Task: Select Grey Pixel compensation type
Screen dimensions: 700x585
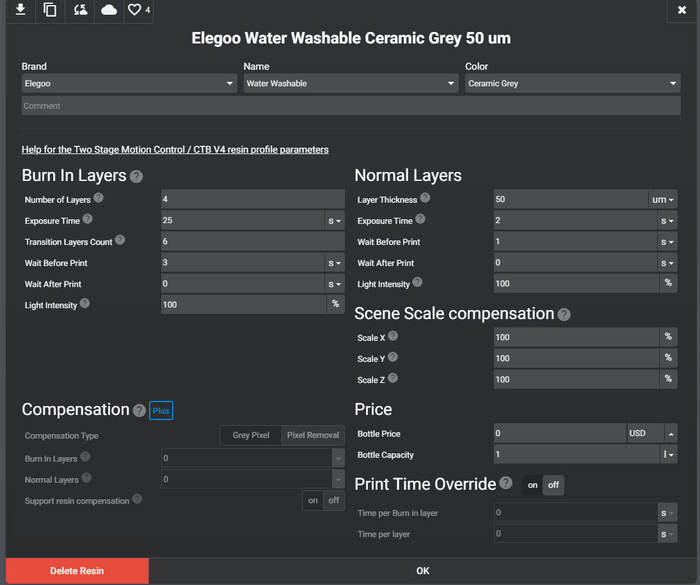Action: [251, 435]
